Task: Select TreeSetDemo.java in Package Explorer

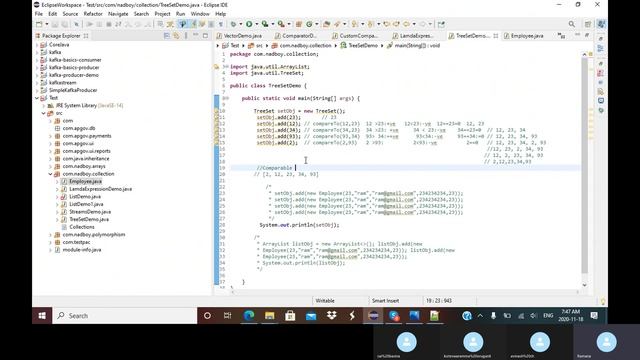Action: pos(89,220)
